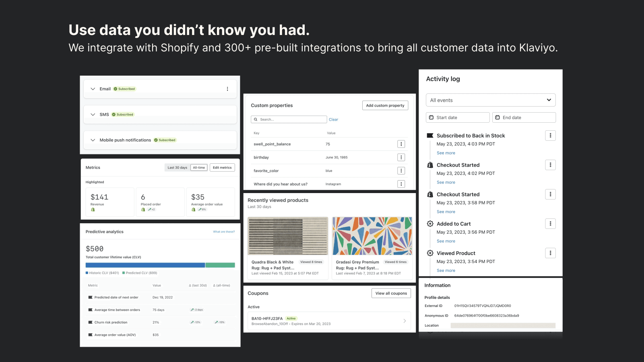
Task: Click the search magnifier in Custom properties
Action: tap(256, 119)
